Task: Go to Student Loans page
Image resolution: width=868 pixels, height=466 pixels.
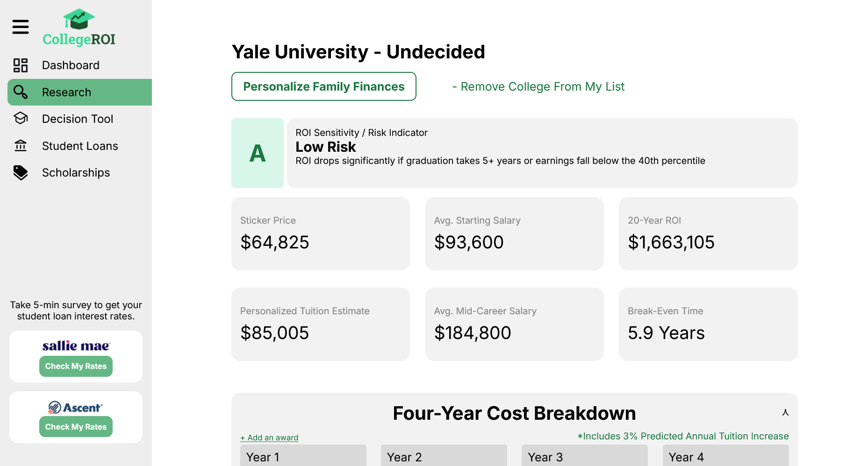Action: pyautogui.click(x=80, y=146)
